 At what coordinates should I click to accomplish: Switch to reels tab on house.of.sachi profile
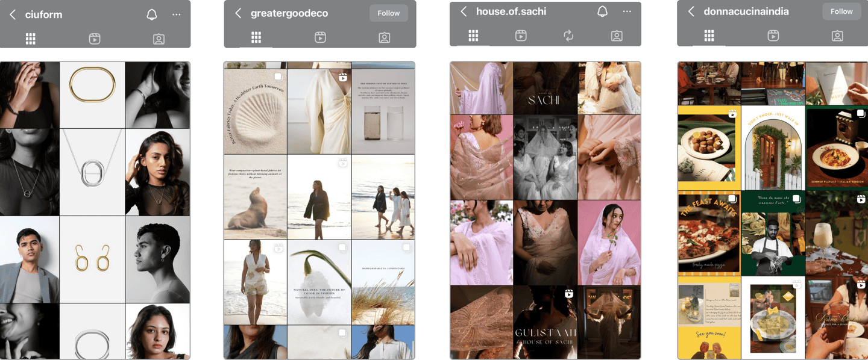tap(521, 36)
